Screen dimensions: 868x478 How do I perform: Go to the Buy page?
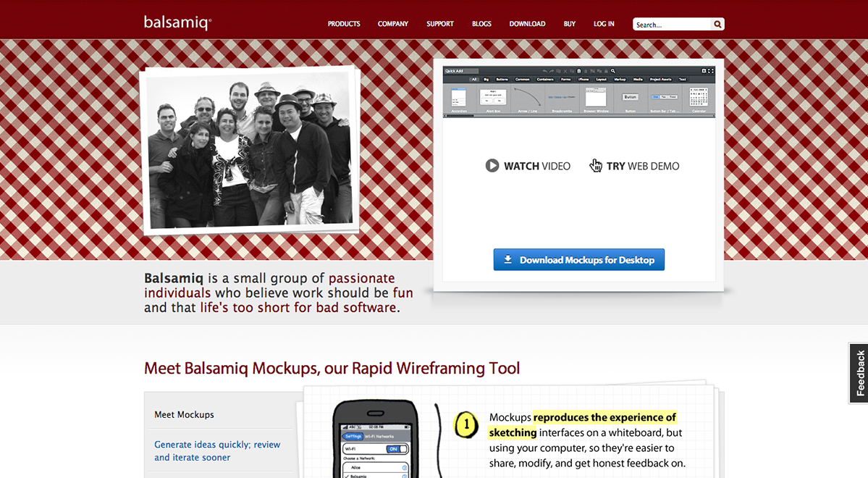pos(570,24)
